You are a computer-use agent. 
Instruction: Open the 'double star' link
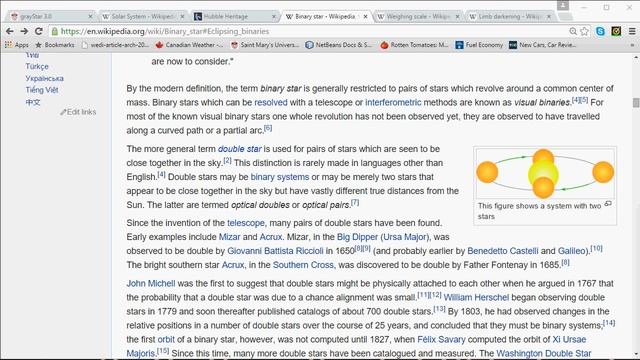coord(240,149)
